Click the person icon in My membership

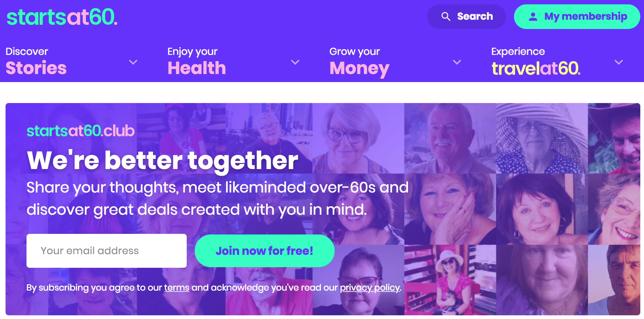point(533,17)
